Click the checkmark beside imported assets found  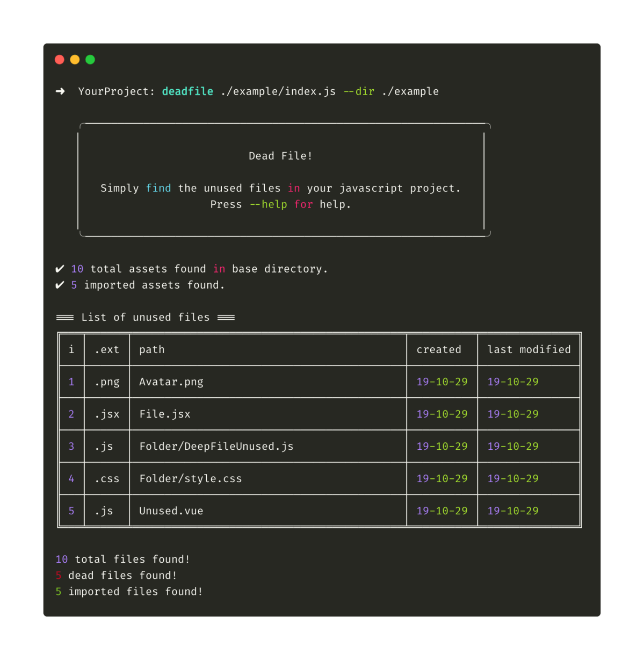(x=60, y=285)
